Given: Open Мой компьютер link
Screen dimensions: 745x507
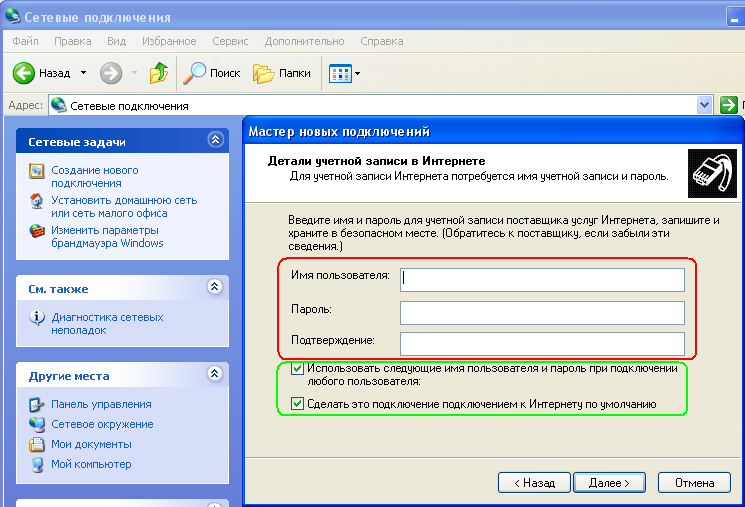Looking at the screenshot, I should pos(91,464).
